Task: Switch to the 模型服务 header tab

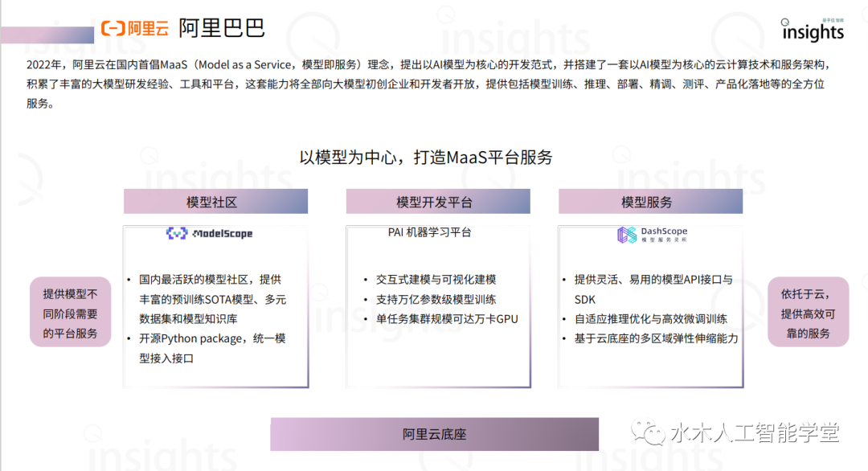Action: pyautogui.click(x=650, y=202)
